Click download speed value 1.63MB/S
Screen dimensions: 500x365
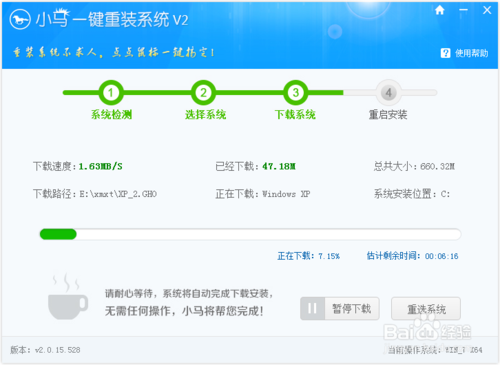pos(100,166)
